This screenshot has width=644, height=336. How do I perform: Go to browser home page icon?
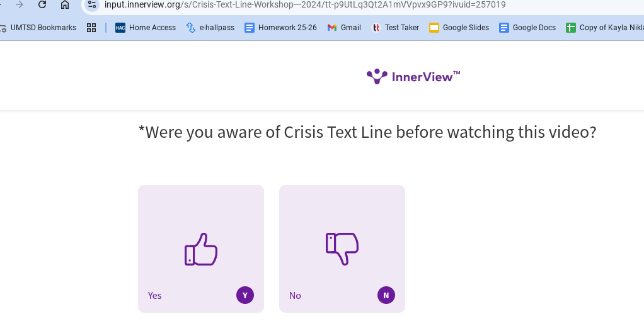pos(65,5)
